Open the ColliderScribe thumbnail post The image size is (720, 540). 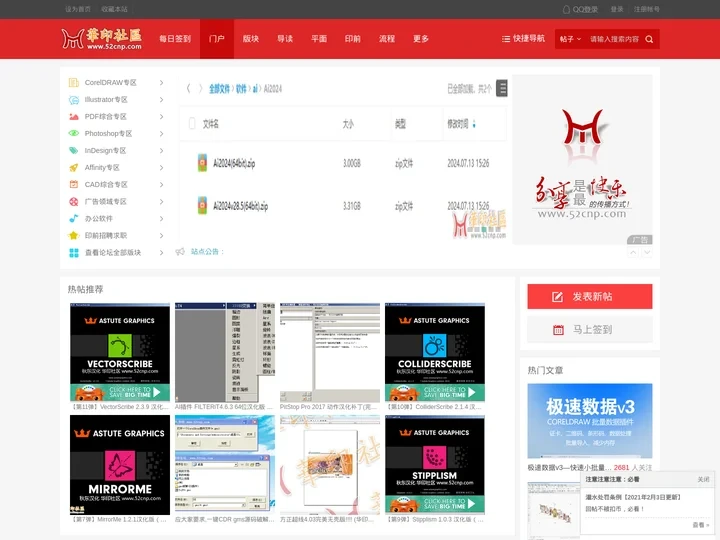(435, 352)
